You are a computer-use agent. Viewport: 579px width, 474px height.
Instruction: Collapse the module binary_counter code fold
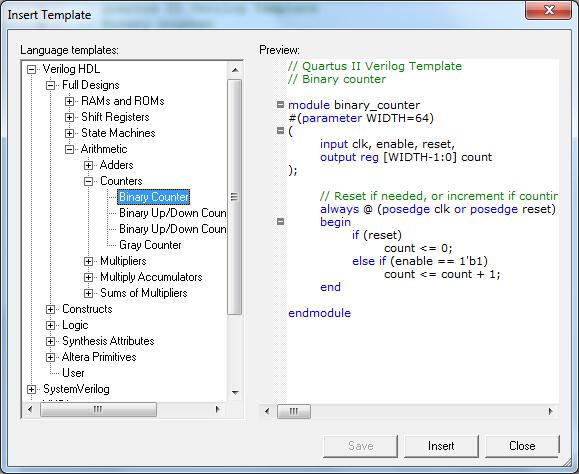281,105
